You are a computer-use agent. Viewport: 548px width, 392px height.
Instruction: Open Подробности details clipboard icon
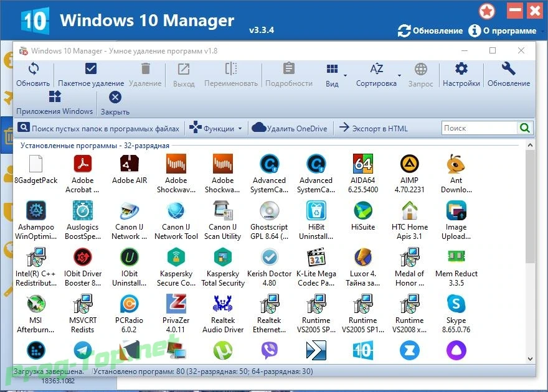pos(289,68)
